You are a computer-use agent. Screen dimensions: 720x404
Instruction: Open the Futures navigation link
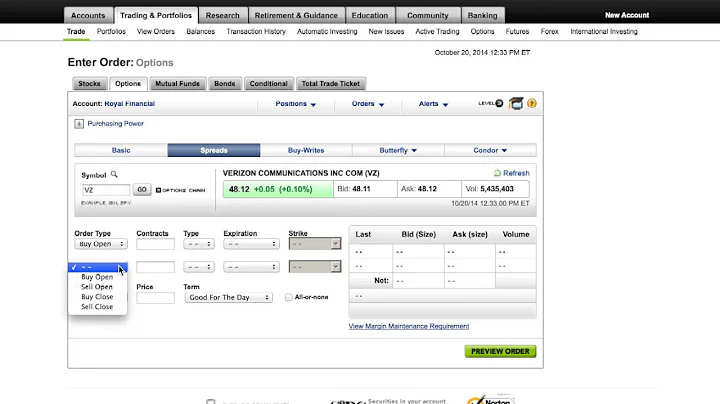point(518,32)
